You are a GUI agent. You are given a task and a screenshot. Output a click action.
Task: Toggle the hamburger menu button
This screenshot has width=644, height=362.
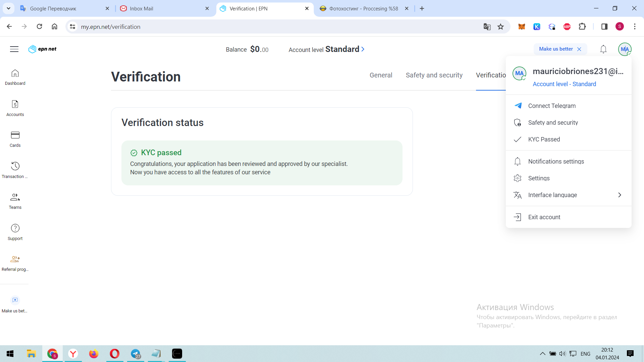(x=14, y=49)
